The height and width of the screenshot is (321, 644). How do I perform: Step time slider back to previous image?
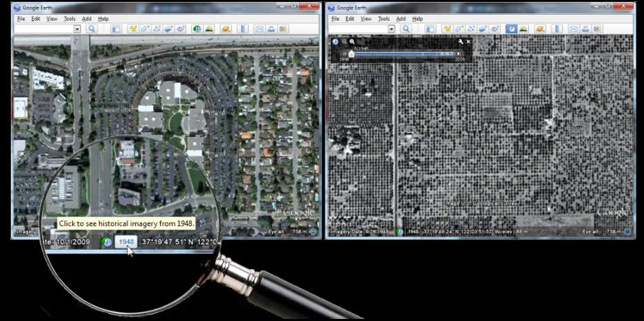click(345, 54)
